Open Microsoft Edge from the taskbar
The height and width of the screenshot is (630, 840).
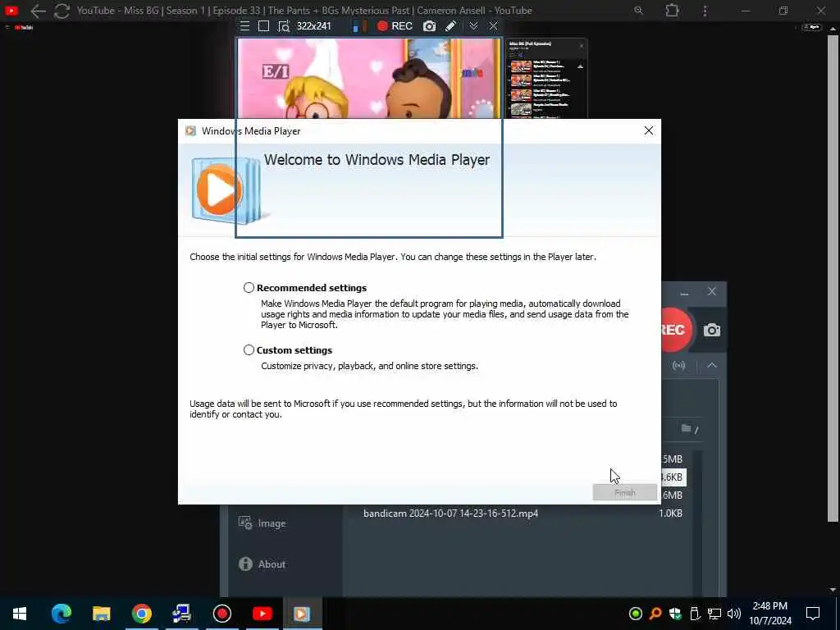61,614
